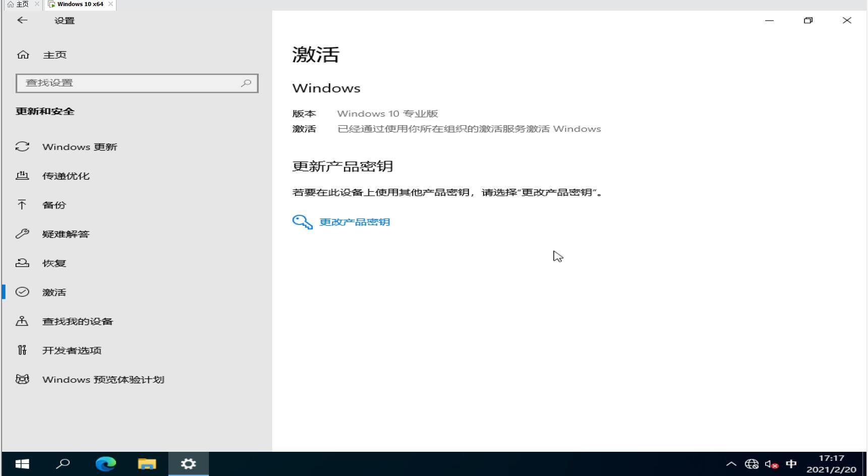Minimize the Settings window
This screenshot has width=868, height=476.
pyautogui.click(x=769, y=21)
